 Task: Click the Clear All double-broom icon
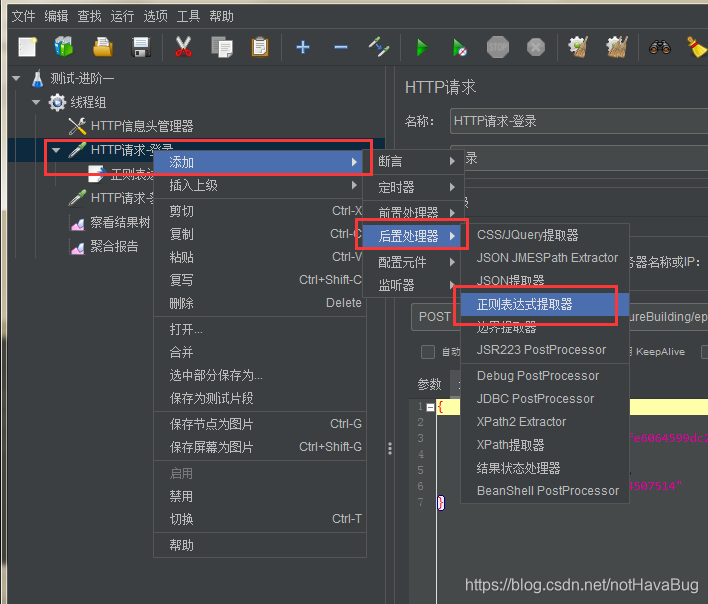617,47
